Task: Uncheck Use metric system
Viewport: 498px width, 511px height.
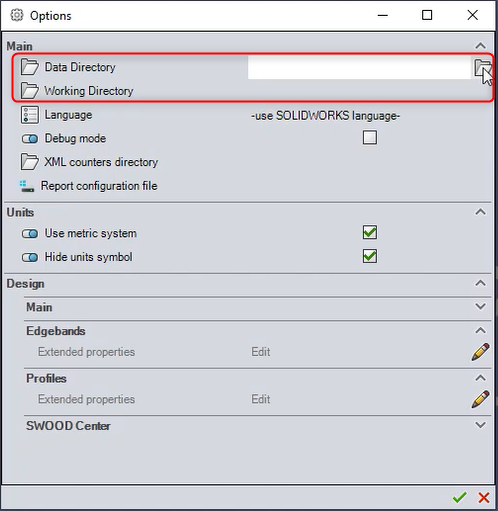Action: click(x=370, y=232)
